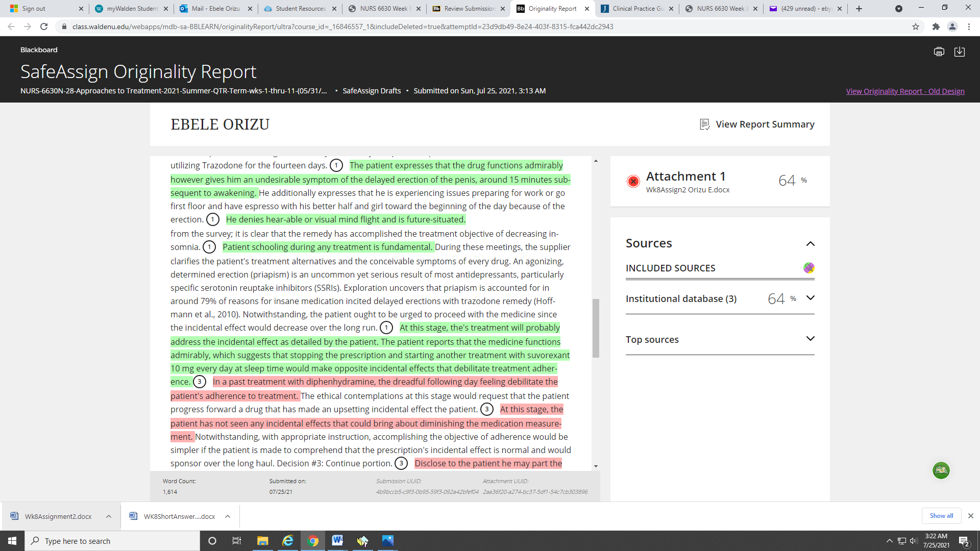Open the Windows notification center
This screenshot has height=551, width=980.
pyautogui.click(x=964, y=541)
